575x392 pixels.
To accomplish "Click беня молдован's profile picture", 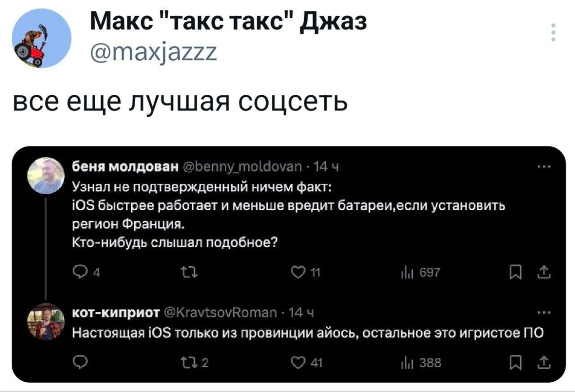I will coord(46,175).
